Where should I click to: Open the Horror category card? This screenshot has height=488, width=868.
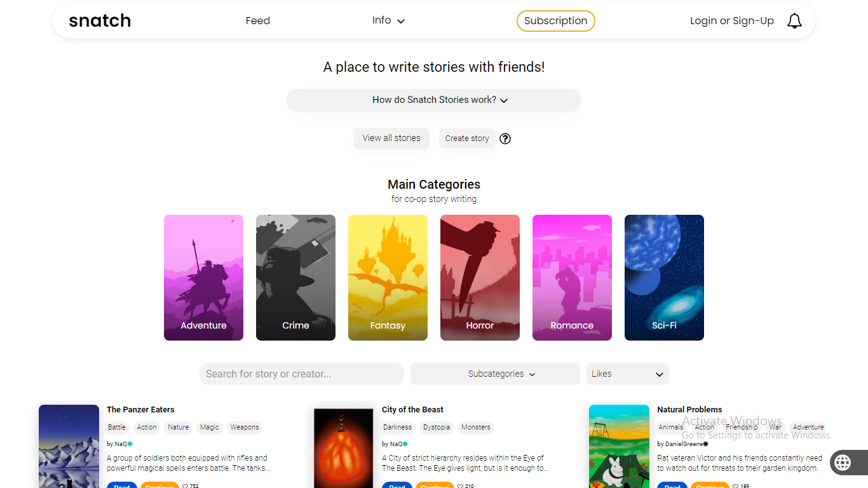(x=480, y=277)
